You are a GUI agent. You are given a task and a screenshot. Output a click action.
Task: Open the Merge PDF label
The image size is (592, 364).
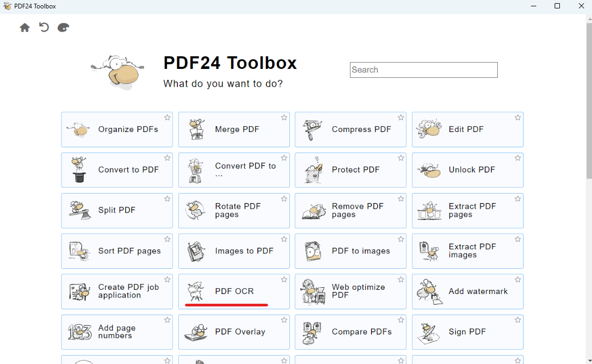point(237,129)
